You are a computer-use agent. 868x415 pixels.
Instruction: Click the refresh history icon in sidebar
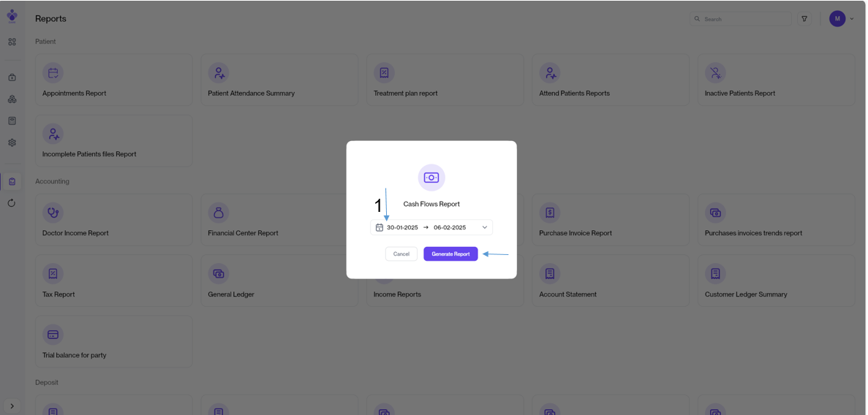point(12,203)
